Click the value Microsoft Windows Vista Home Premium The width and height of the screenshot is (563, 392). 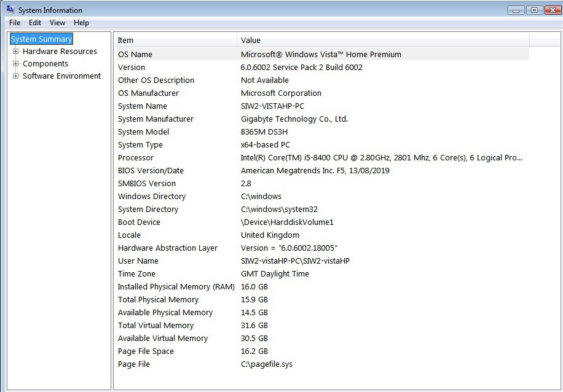[x=321, y=54]
